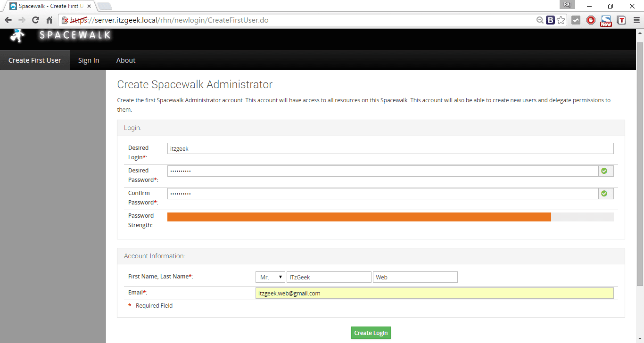The image size is (644, 343).
Task: Click the zoom-out magnifier icon in address bar
Action: (540, 20)
